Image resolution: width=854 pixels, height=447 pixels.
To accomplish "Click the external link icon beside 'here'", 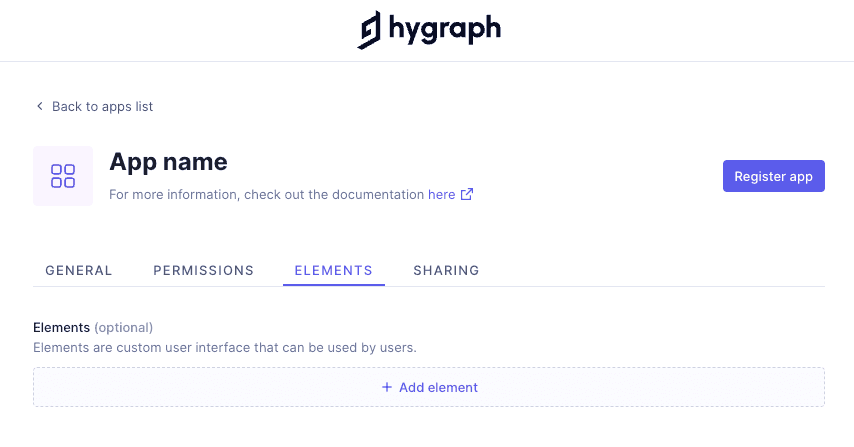I will [x=467, y=195].
